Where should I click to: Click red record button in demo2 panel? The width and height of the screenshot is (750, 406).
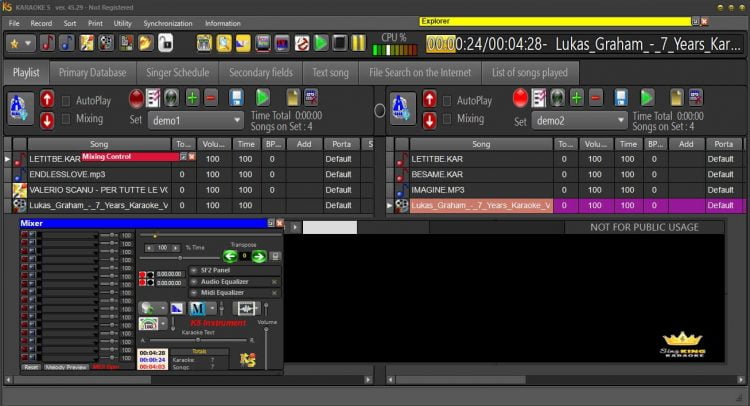pos(520,98)
